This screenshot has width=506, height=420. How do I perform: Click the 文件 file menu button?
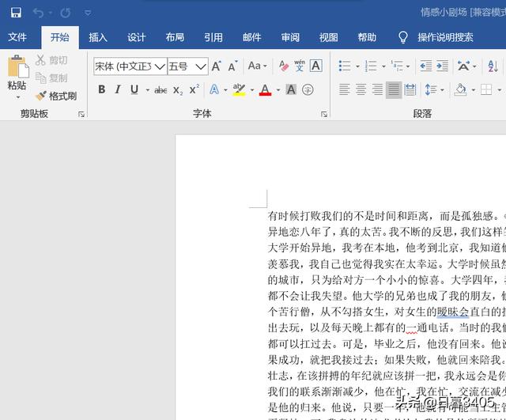click(x=17, y=37)
